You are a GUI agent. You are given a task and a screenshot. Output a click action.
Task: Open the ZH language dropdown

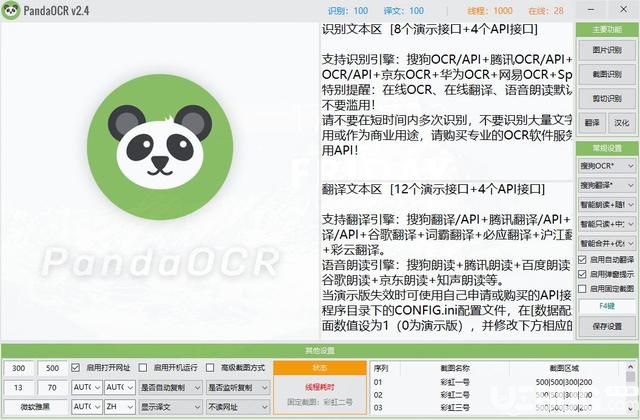pyautogui.click(x=120, y=407)
